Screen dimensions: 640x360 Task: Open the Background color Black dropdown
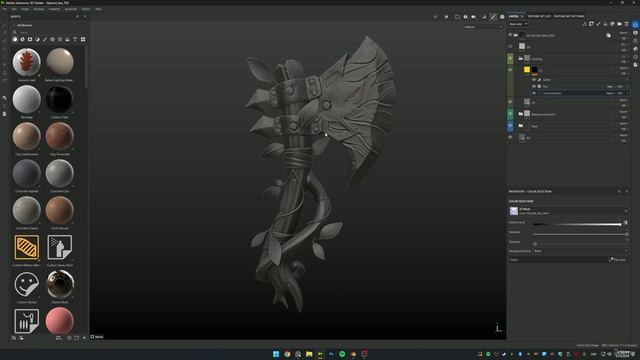coord(580,251)
